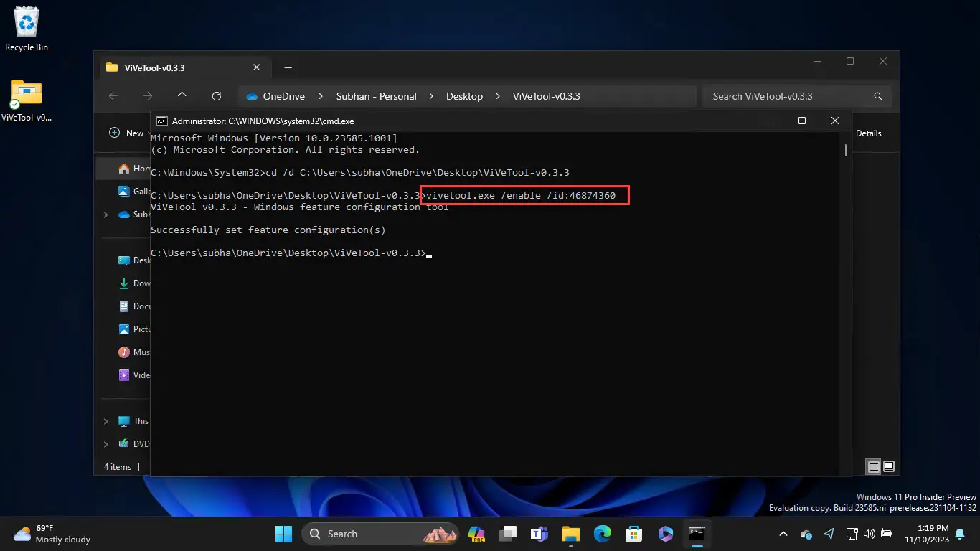Click the location arrow tray icon
Screen dimensions: 980x551
pyautogui.click(x=829, y=534)
